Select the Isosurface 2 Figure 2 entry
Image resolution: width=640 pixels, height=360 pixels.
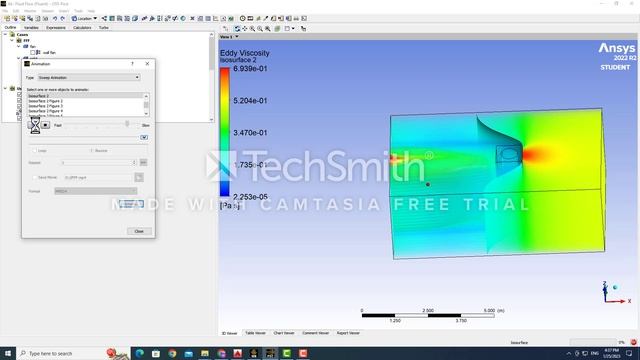coord(85,101)
